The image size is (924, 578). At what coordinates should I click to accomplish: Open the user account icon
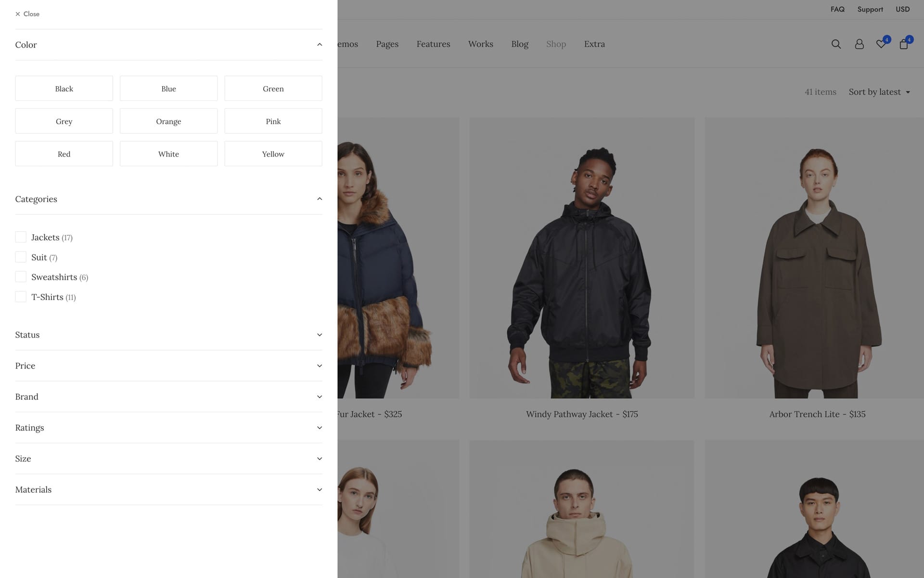point(859,44)
